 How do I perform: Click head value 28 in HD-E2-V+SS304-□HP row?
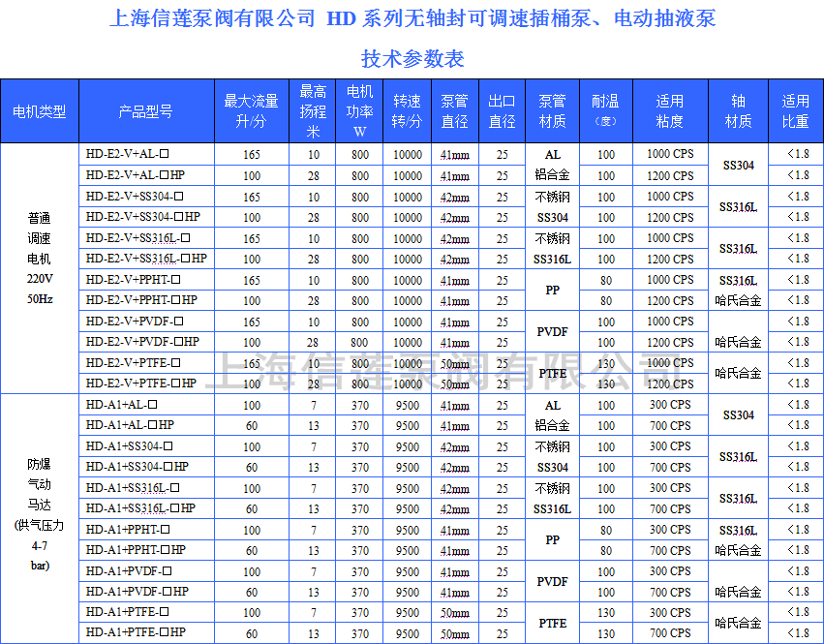(x=313, y=217)
